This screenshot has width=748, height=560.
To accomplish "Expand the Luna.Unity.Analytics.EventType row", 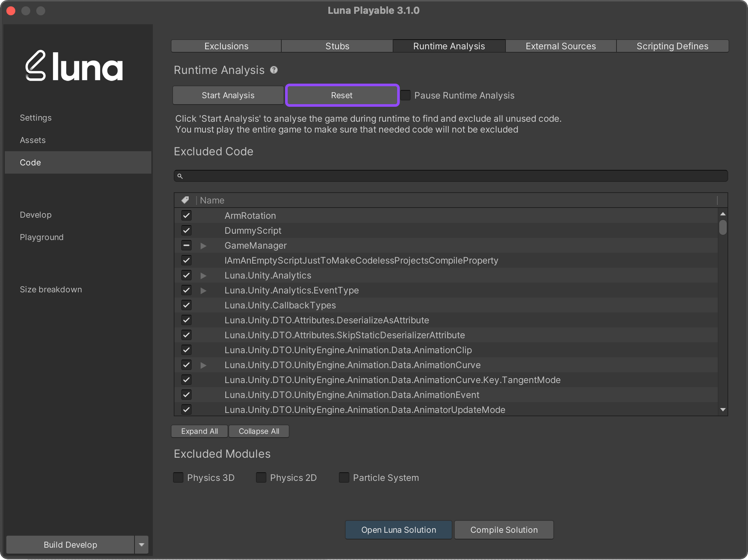I will (x=203, y=290).
